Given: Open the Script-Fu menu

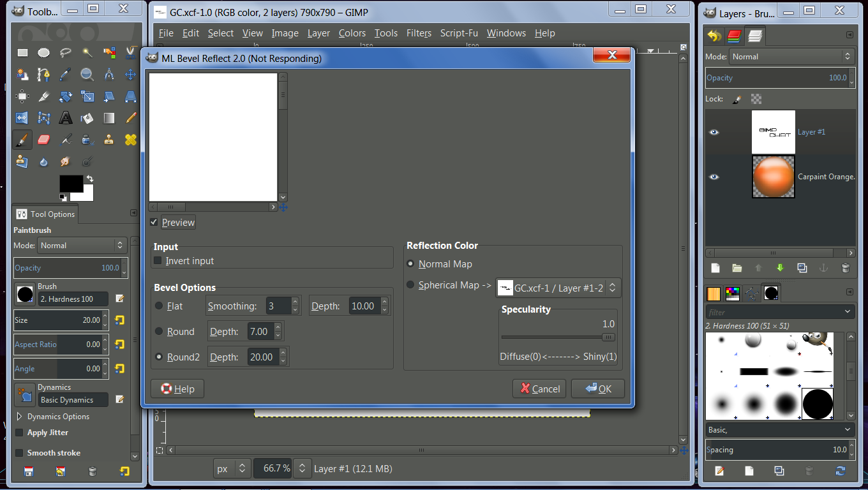Looking at the screenshot, I should click(x=459, y=33).
